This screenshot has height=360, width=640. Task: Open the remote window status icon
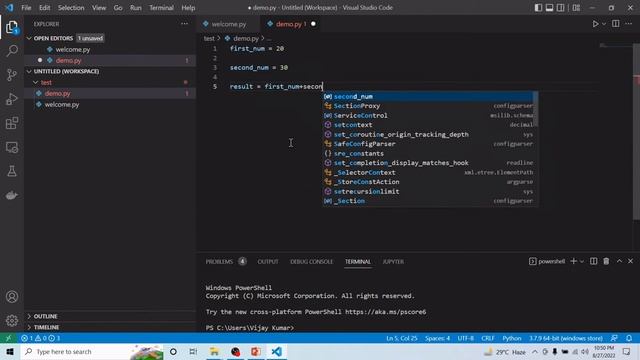tap(8, 338)
